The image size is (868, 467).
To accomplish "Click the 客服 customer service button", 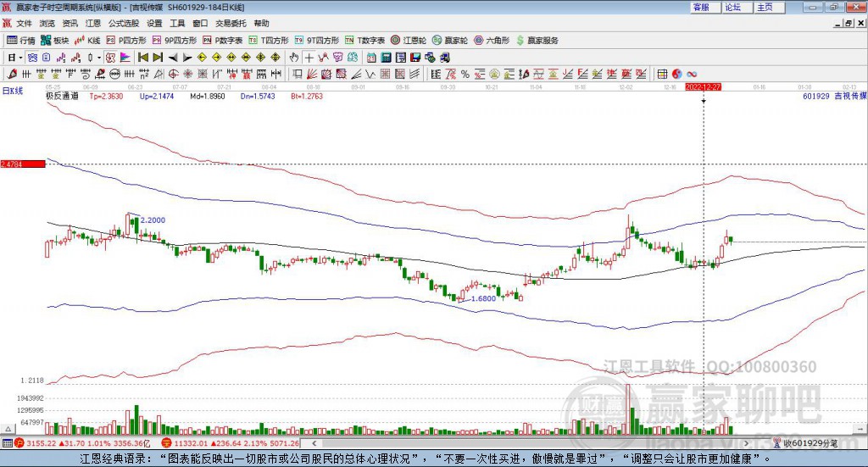I will click(700, 7).
